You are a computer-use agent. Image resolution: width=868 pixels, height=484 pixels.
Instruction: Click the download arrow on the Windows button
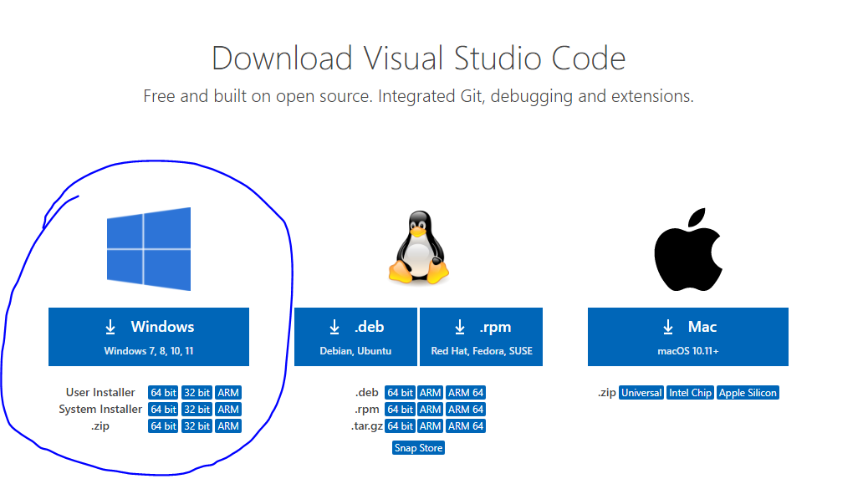109,326
